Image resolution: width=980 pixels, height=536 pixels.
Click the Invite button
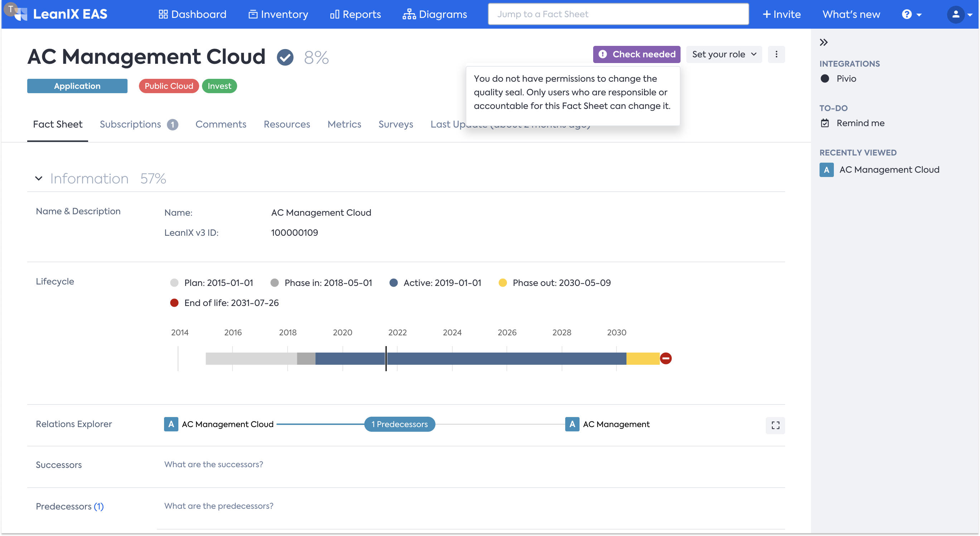(x=782, y=14)
